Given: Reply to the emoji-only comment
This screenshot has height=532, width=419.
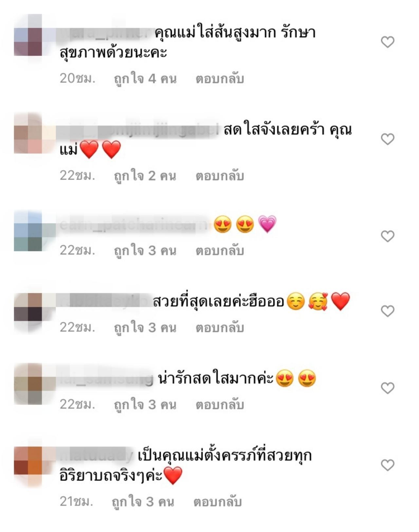Looking at the screenshot, I should coord(220,251).
